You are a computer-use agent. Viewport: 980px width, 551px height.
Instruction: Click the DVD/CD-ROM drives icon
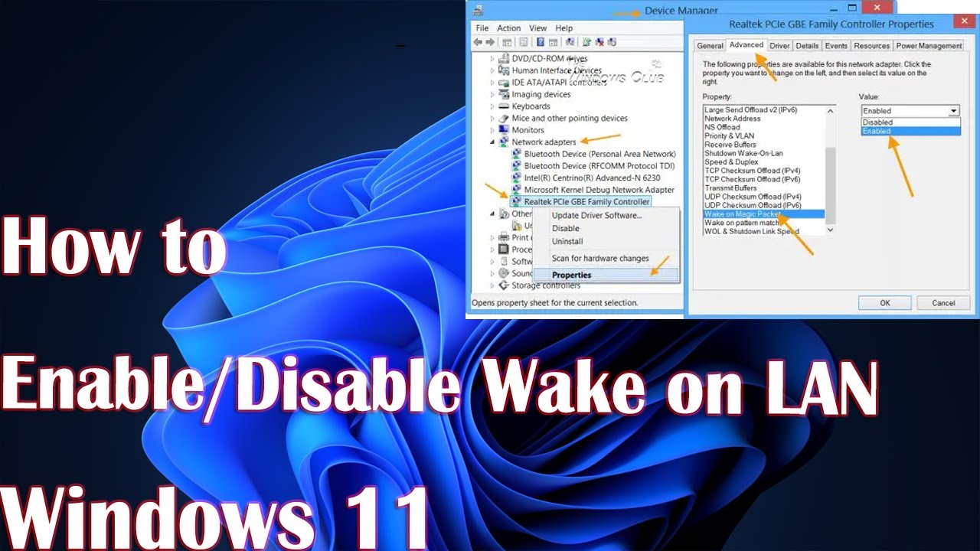[504, 58]
